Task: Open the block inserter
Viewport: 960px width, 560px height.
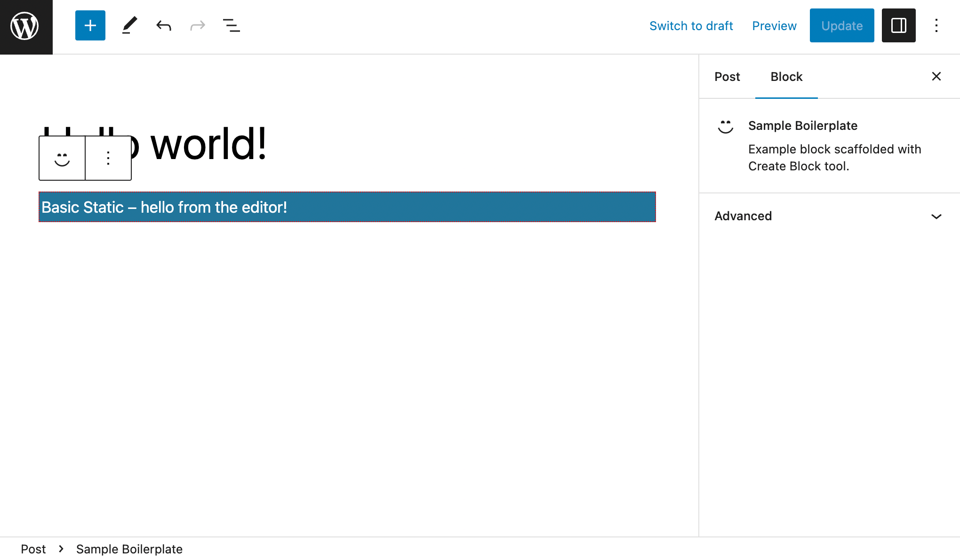Action: point(90,25)
